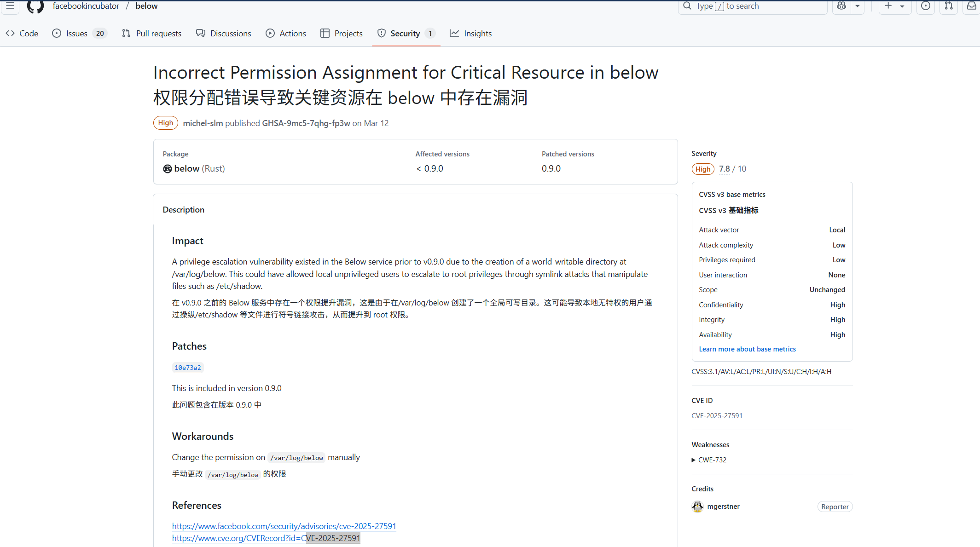
Task: Open the 10e73a2 patch commit link
Action: (188, 368)
